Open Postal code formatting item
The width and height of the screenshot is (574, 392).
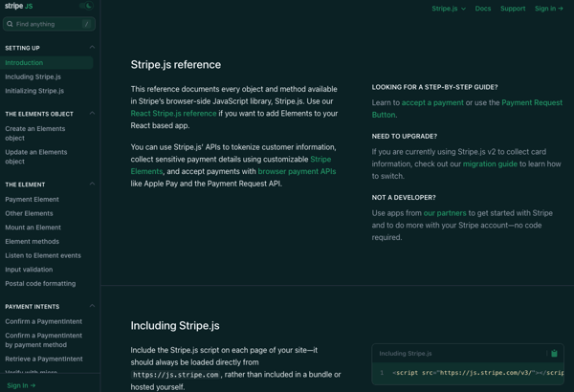40,283
